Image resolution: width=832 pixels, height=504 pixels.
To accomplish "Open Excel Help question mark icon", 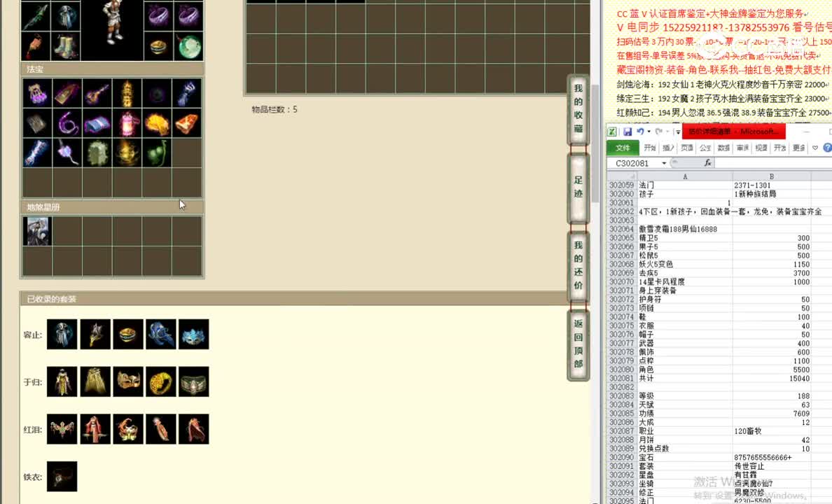I will pyautogui.click(x=827, y=148).
